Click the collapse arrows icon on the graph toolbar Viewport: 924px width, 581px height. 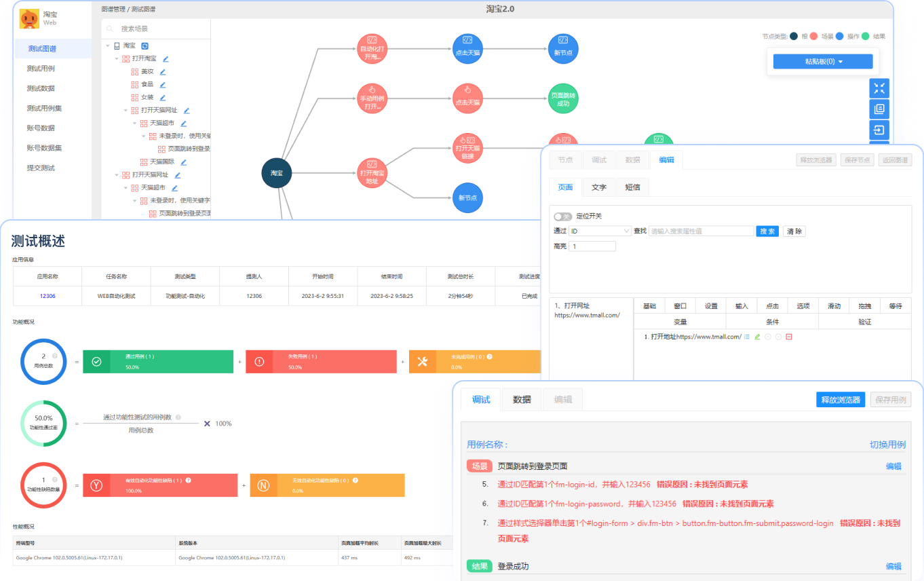click(x=879, y=88)
